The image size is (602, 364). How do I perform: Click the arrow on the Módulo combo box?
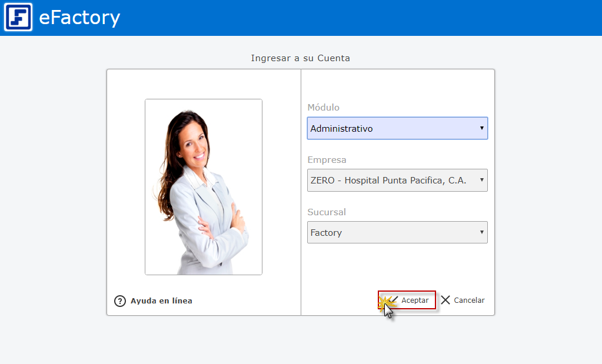click(x=481, y=128)
